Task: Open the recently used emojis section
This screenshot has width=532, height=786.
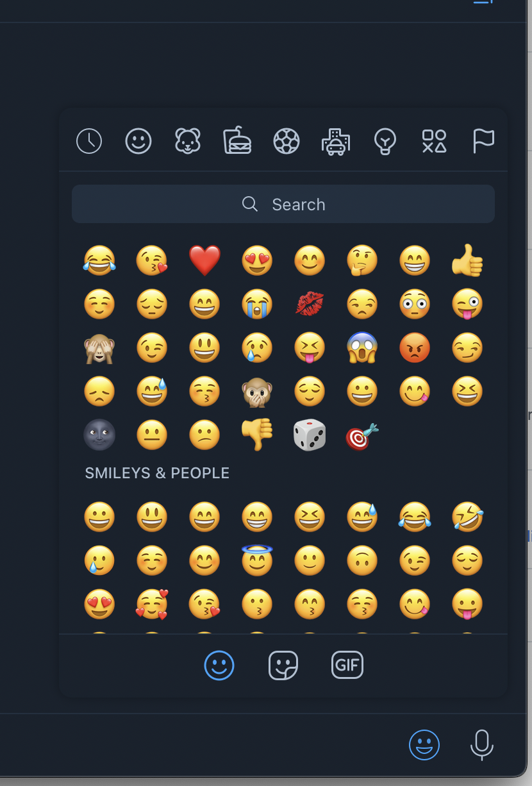Action: [x=90, y=141]
